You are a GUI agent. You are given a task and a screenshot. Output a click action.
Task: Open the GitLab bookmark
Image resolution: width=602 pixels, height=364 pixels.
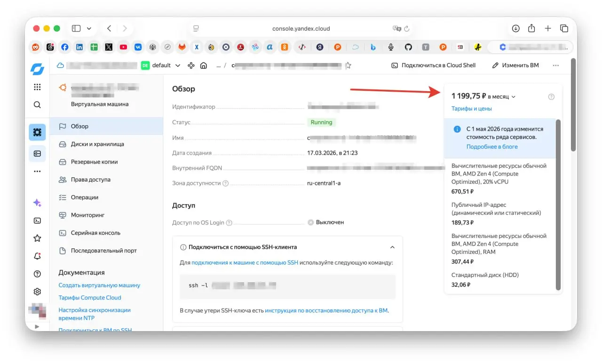pos(182,47)
